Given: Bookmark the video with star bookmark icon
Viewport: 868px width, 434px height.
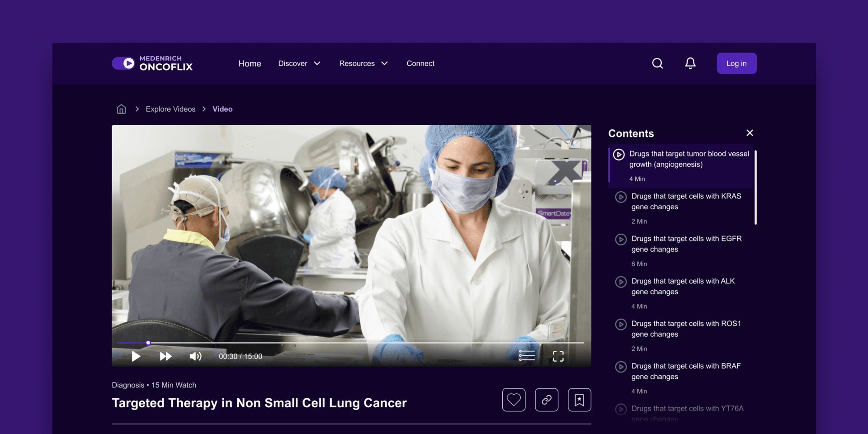Looking at the screenshot, I should click(x=580, y=400).
